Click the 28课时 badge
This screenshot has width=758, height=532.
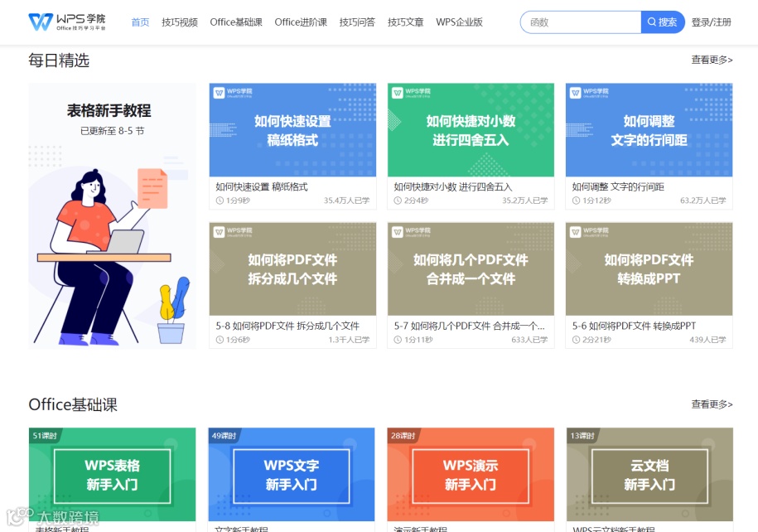pos(403,436)
